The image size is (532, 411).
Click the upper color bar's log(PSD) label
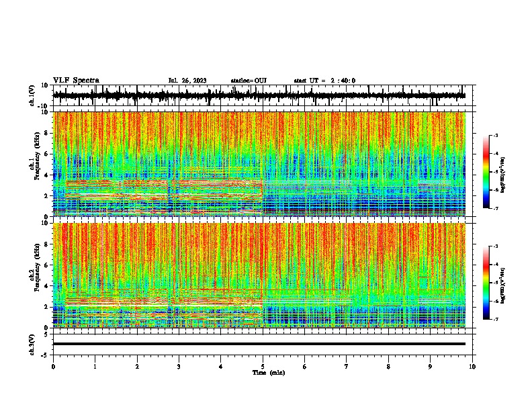502,175
